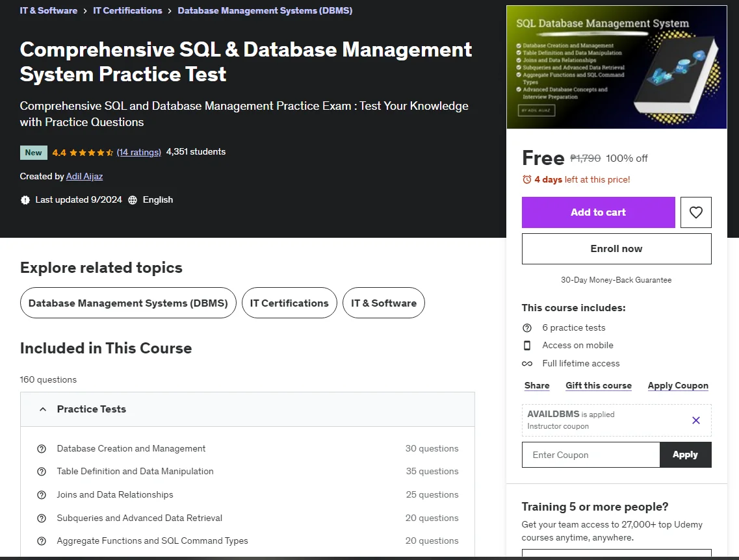
Task: Select the IT Certifications topic pill
Action: pyautogui.click(x=289, y=303)
